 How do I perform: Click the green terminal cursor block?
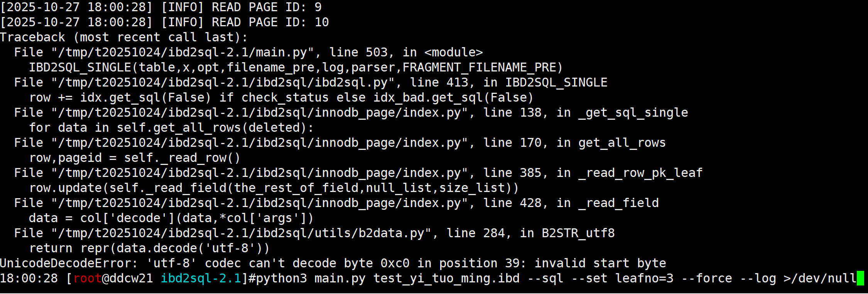coord(860,278)
